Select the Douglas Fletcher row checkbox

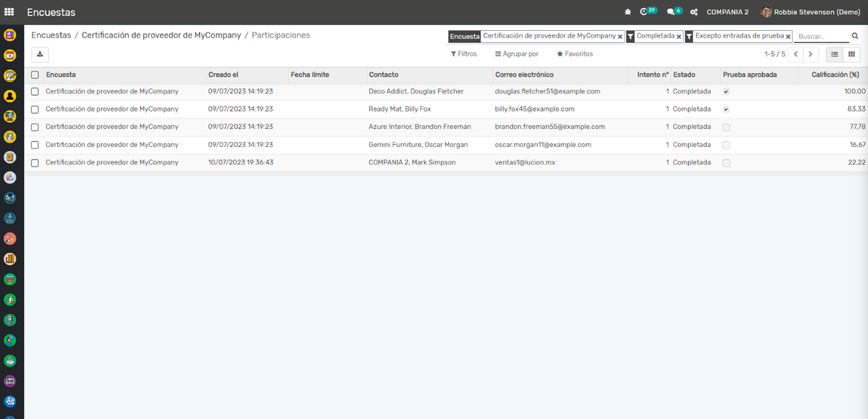point(35,91)
